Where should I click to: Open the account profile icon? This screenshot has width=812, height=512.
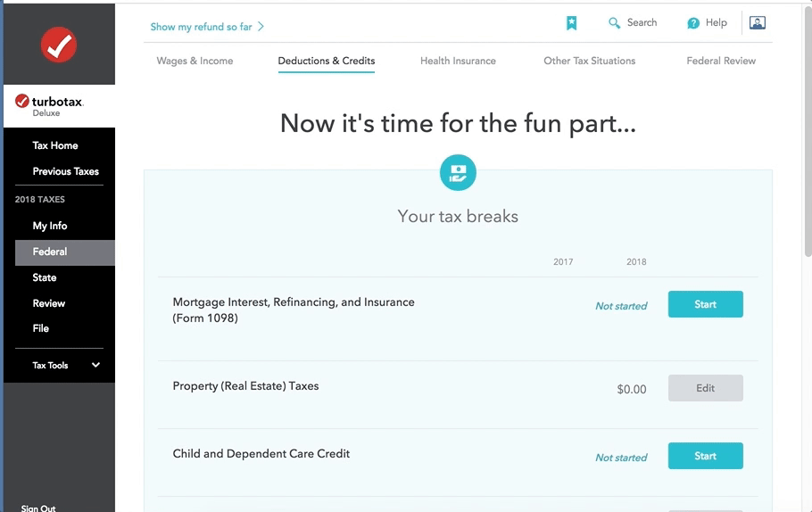[x=758, y=23]
